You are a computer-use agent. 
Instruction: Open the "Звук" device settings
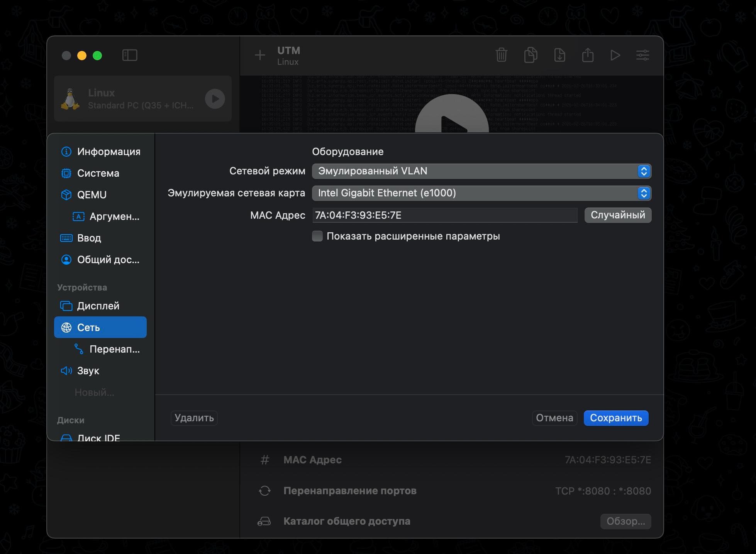[x=88, y=371]
